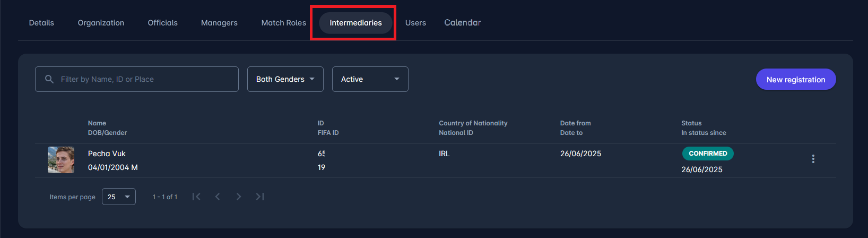Switch to the Organization tab
The image size is (868, 238).
pos(101,23)
